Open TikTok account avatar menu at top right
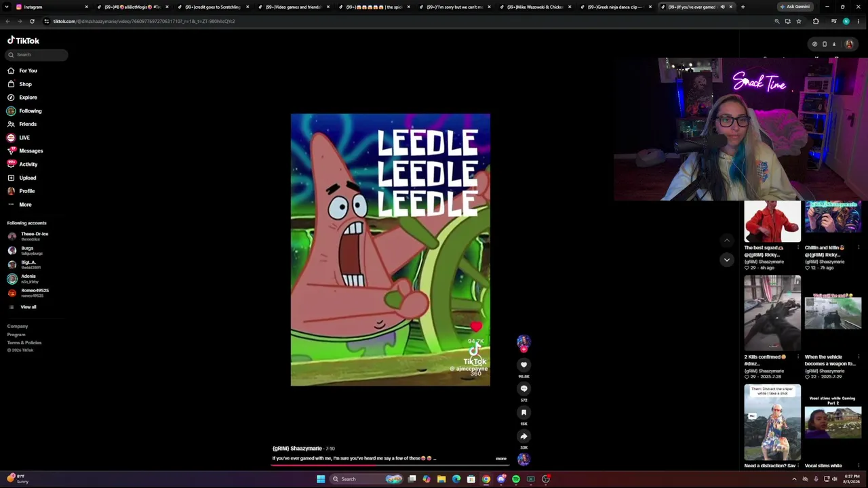Viewport: 868px width, 488px height. tap(849, 44)
